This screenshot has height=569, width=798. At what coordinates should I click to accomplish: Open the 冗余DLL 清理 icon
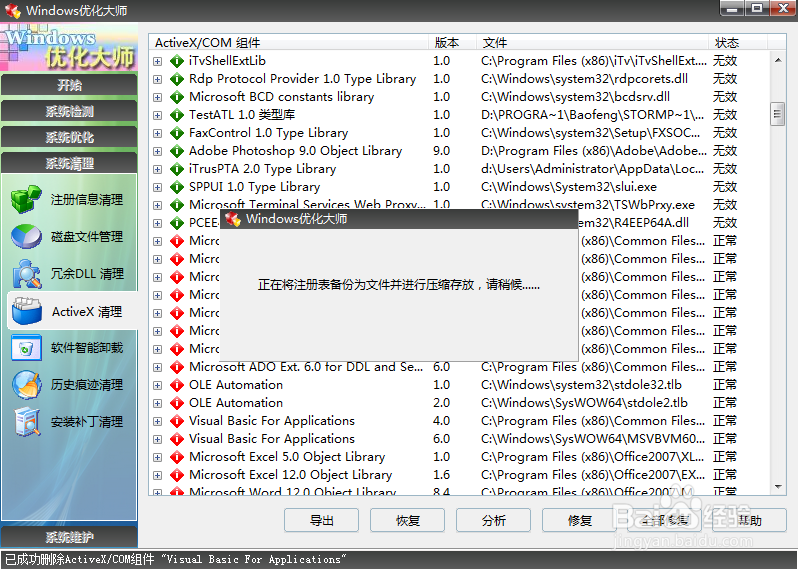click(x=26, y=273)
